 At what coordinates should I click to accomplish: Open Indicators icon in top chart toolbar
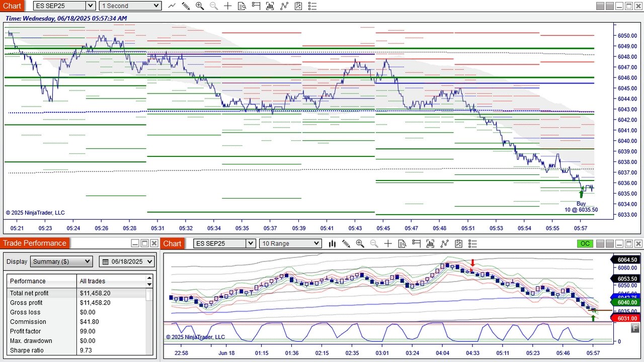point(284,6)
